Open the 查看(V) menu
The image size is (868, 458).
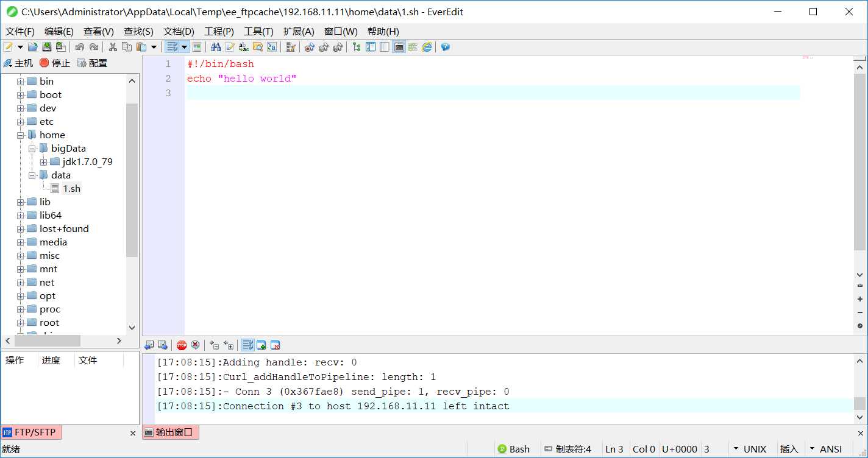click(99, 31)
